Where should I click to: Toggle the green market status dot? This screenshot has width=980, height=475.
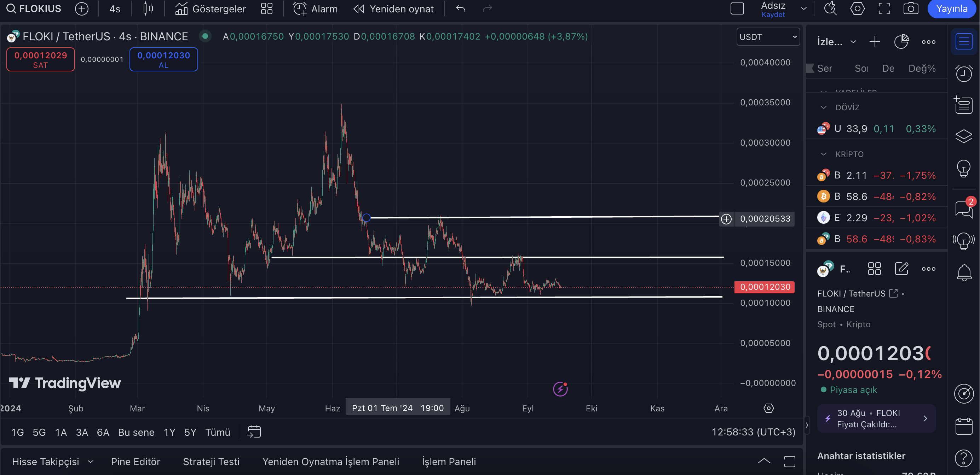click(205, 36)
